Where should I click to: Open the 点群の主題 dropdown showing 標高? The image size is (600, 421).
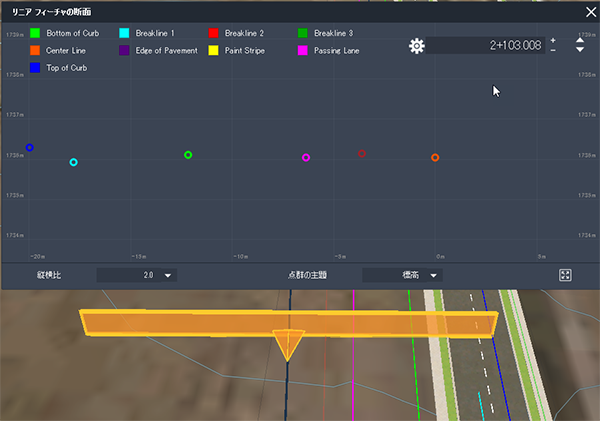[x=403, y=275]
